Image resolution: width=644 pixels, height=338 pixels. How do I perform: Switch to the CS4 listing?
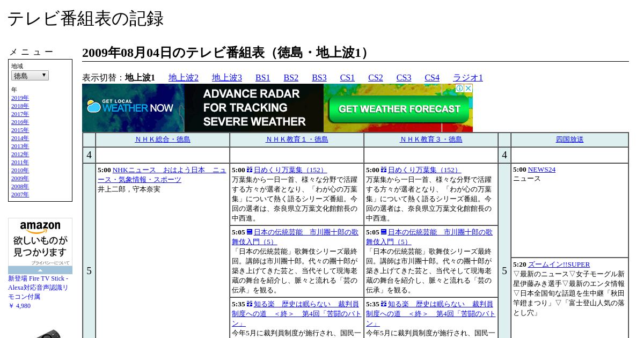click(432, 78)
